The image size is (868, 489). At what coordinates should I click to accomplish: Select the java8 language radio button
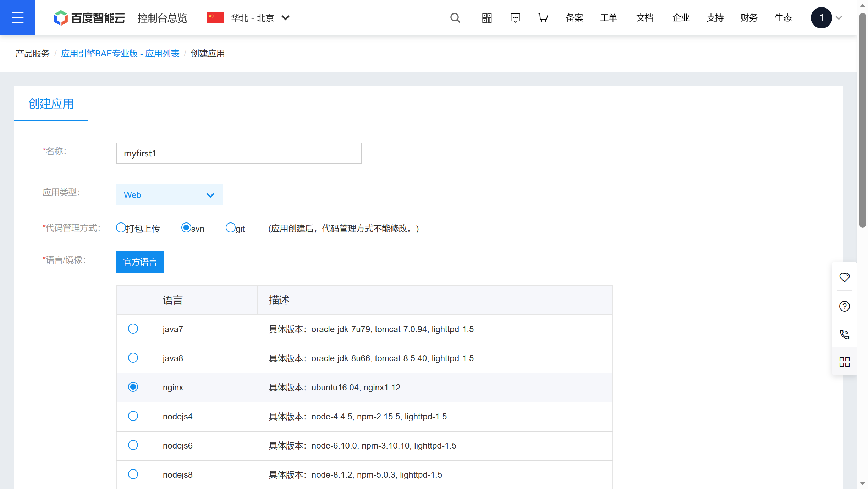pyautogui.click(x=133, y=358)
